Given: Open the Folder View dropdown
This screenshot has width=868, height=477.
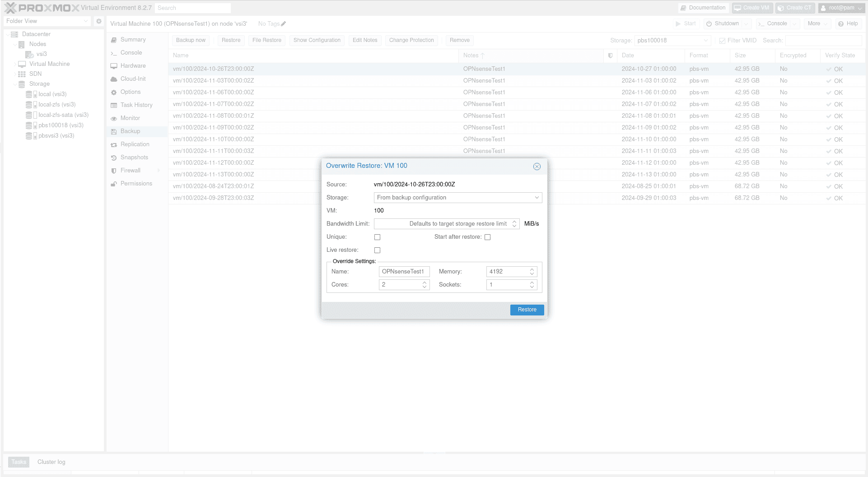Looking at the screenshot, I should 47,21.
